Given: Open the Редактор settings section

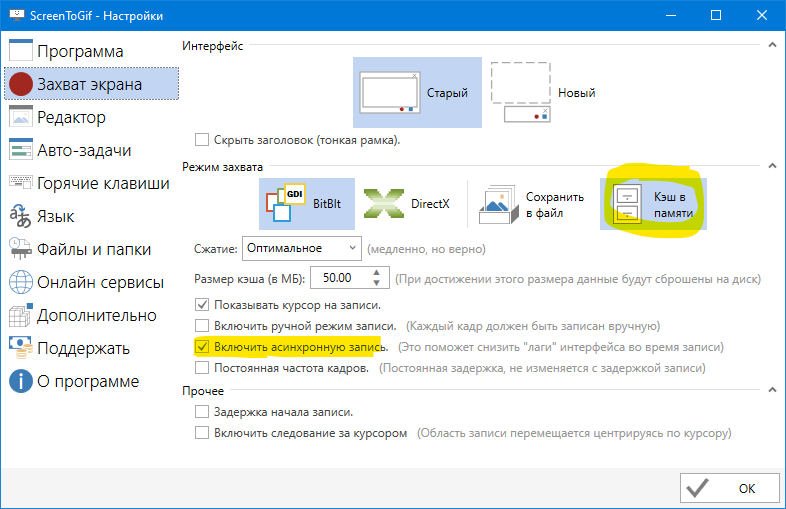Looking at the screenshot, I should 91,117.
